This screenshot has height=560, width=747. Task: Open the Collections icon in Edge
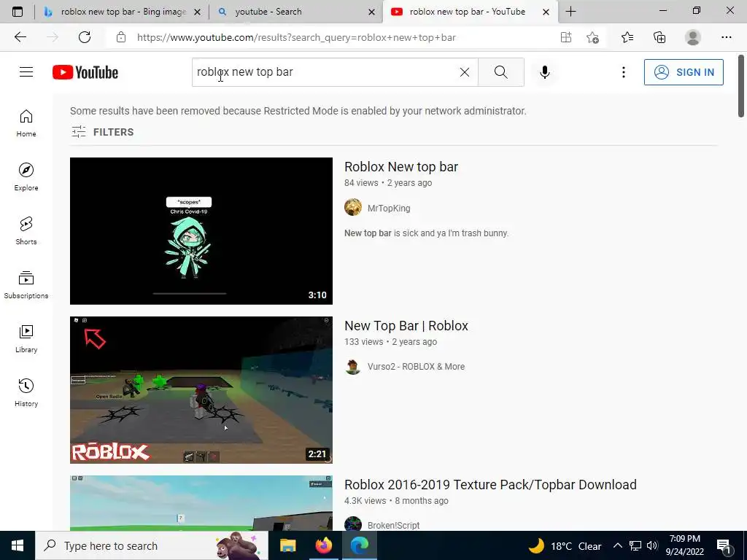659,37
